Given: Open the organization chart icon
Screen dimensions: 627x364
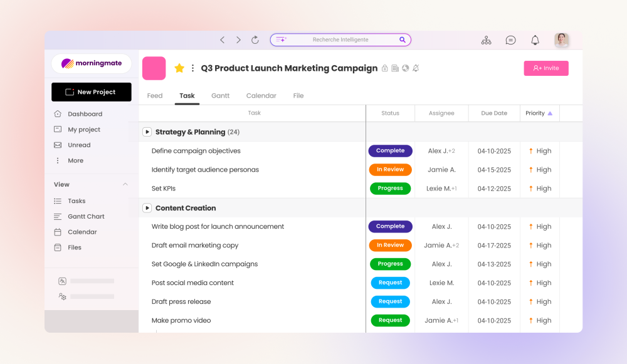Looking at the screenshot, I should 487,40.
